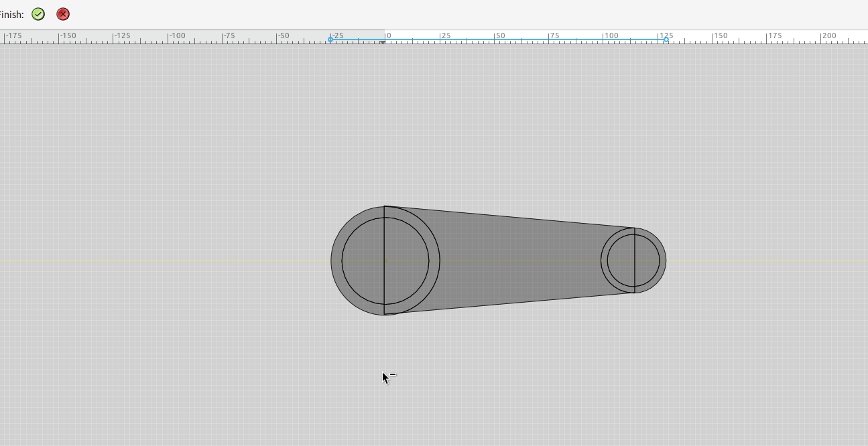The width and height of the screenshot is (868, 446).
Task: Select the right blue handle on the ruler
Action: click(666, 40)
